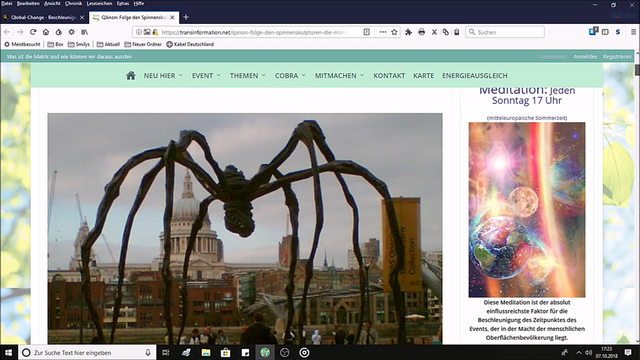Open the Datei menu

[7, 3]
